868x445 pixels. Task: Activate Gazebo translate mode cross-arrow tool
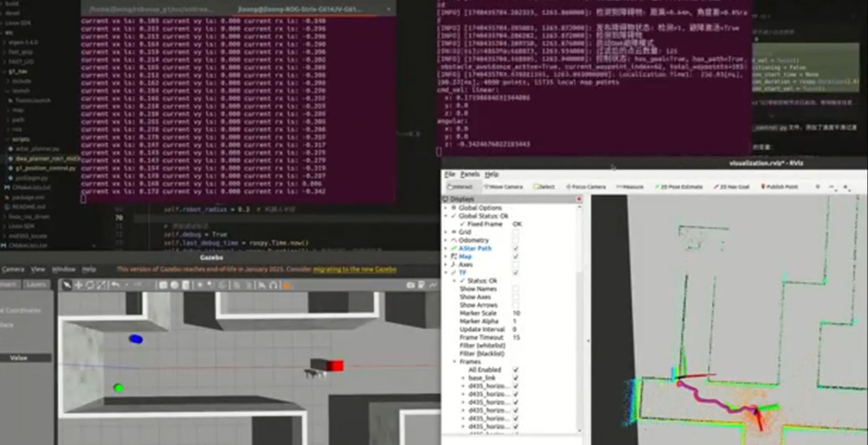tap(78, 285)
